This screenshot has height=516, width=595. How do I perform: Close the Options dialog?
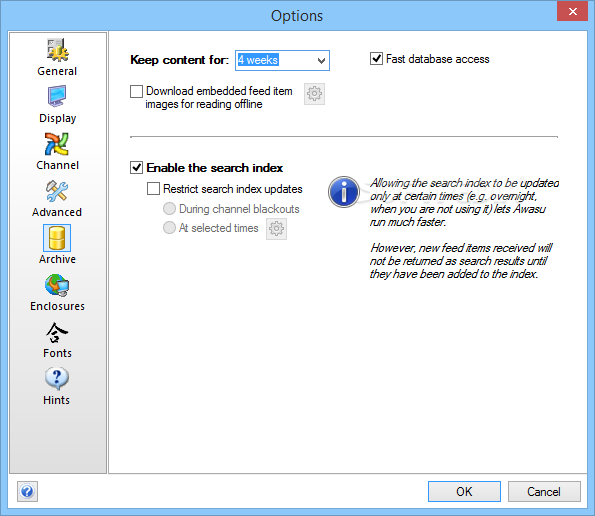[572, 11]
